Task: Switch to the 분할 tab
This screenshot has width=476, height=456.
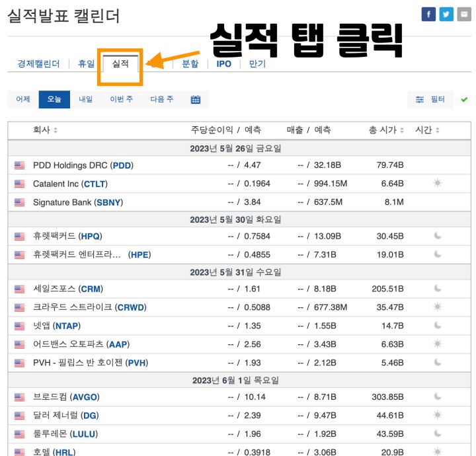Action: [x=190, y=63]
